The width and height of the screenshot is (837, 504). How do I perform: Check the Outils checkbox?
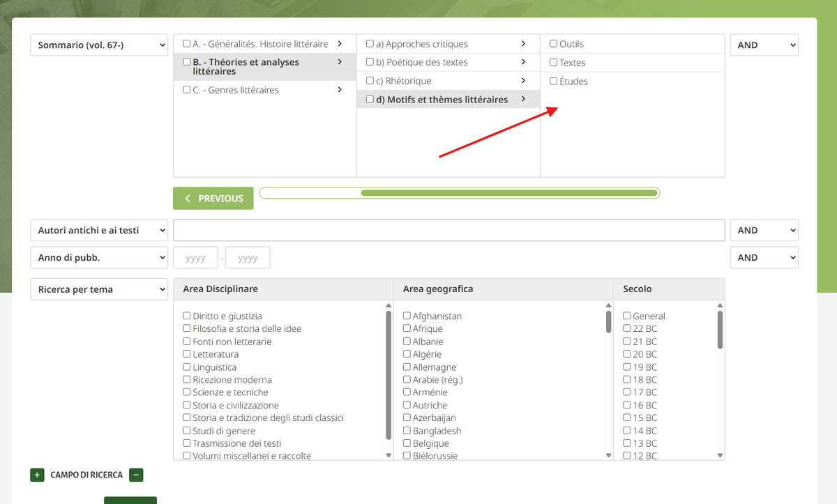[x=554, y=44]
